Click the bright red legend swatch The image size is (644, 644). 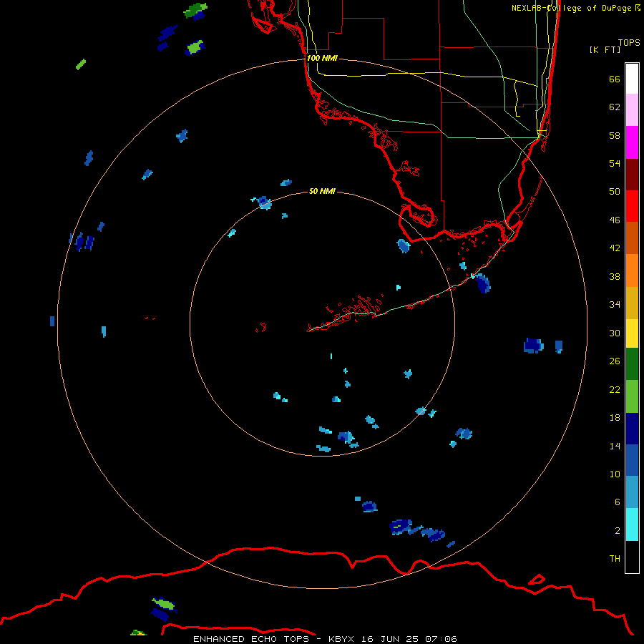632,206
